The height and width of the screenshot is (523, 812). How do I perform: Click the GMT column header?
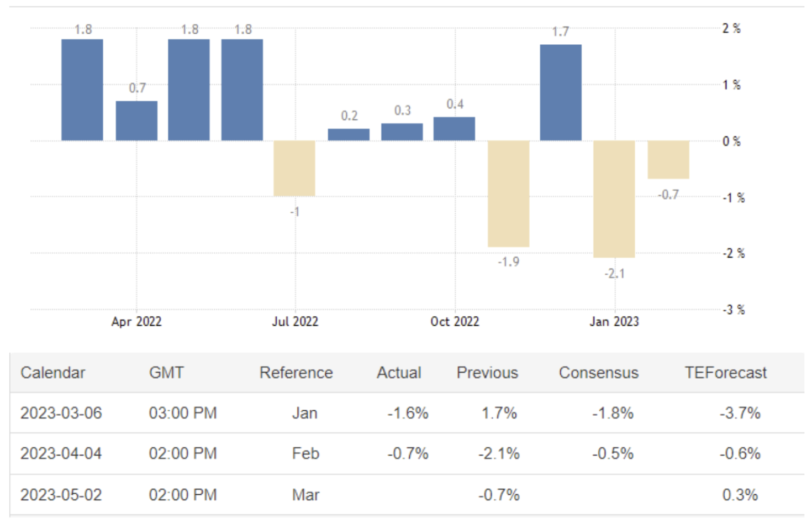click(x=166, y=373)
